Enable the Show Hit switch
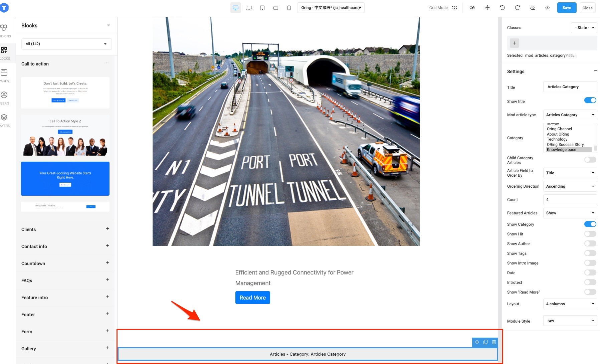Image resolution: width=600 pixels, height=364 pixels. point(590,234)
